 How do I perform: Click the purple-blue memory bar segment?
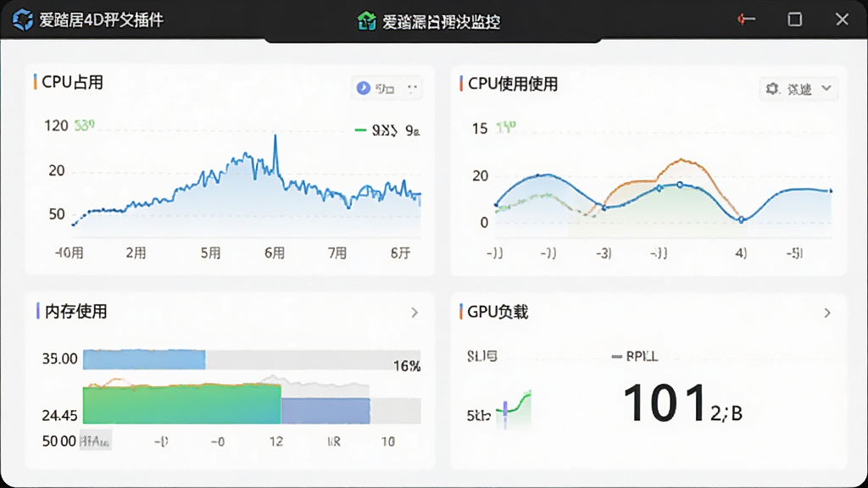(x=325, y=411)
